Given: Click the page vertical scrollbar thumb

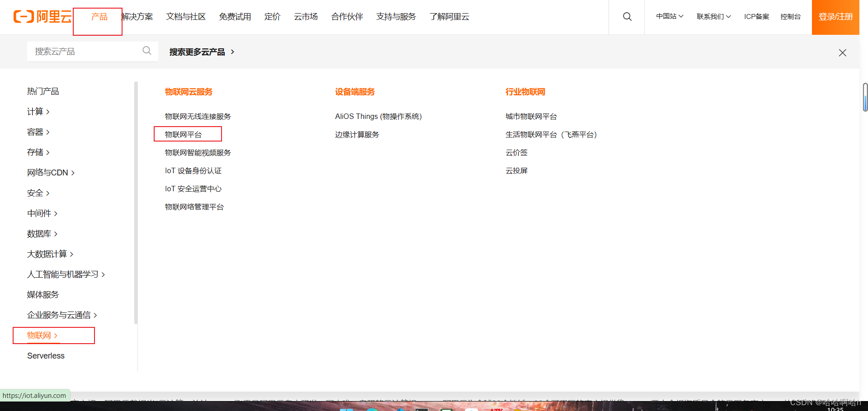Looking at the screenshot, I should 865,97.
